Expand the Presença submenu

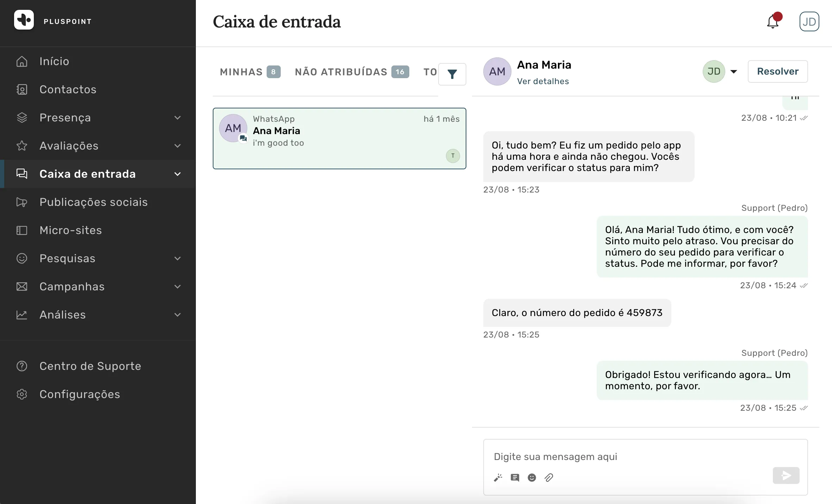(178, 118)
